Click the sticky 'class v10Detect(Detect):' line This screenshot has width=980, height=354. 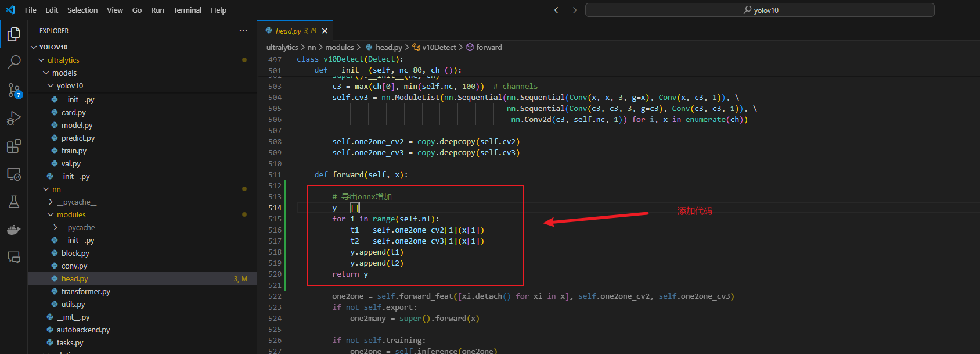click(350, 59)
